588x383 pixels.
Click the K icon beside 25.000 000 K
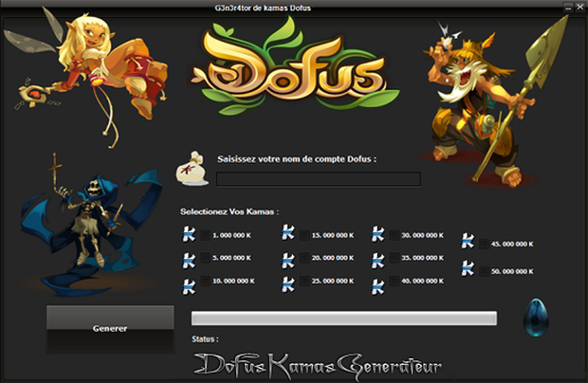(288, 284)
